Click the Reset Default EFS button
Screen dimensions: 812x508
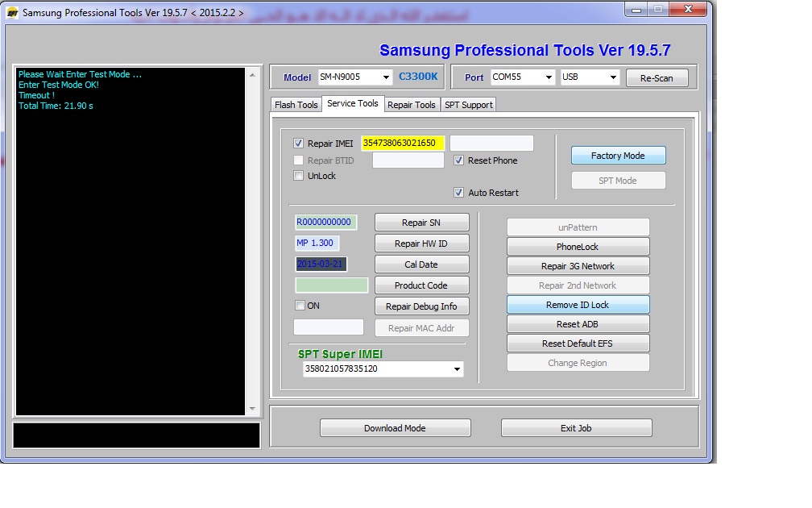[x=578, y=344]
